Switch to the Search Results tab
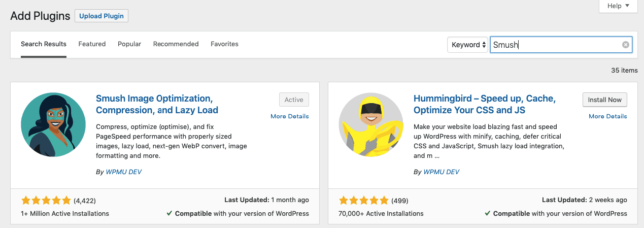The height and width of the screenshot is (228, 644). click(x=44, y=44)
